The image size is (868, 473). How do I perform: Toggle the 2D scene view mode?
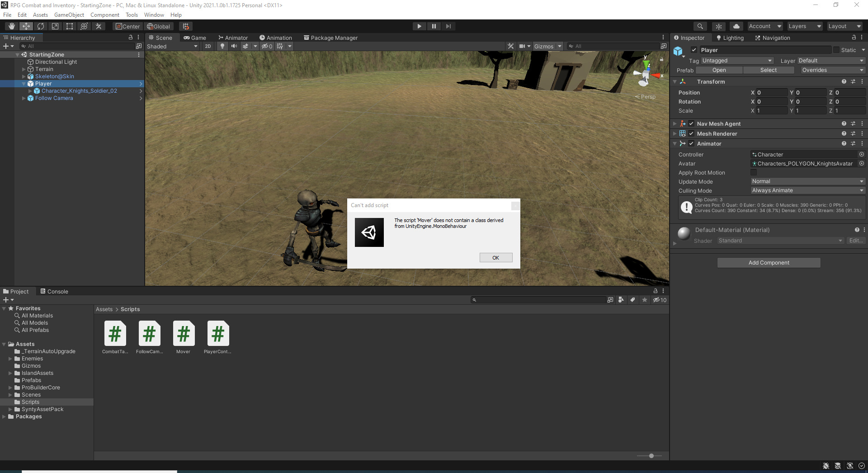click(208, 46)
